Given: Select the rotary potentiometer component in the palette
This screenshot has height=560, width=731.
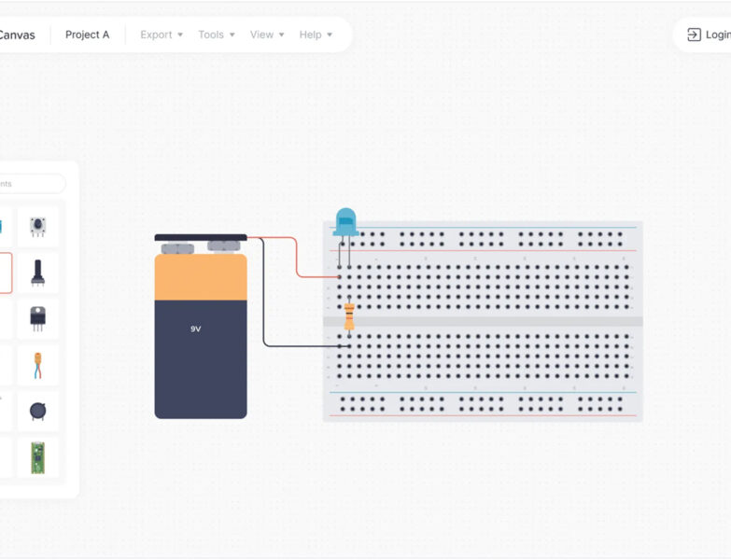Looking at the screenshot, I should click(37, 226).
